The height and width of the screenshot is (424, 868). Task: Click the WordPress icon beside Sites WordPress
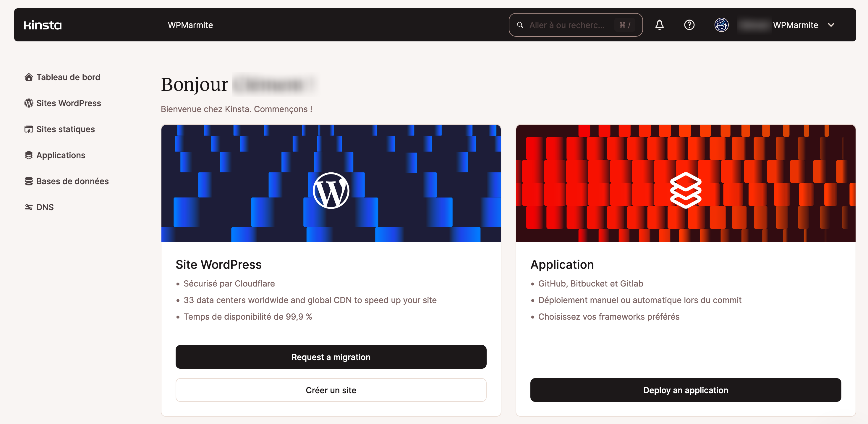(x=29, y=103)
